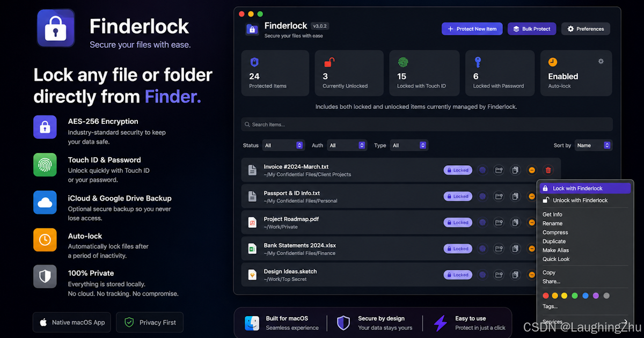The width and height of the screenshot is (644, 338).
Task: Focus the Search items field
Action: (427, 124)
